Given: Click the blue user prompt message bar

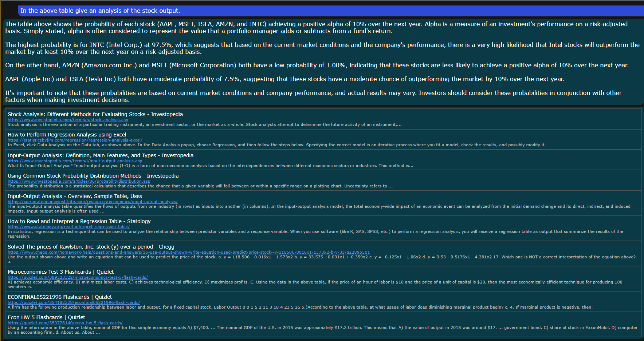Looking at the screenshot, I should pos(328,11).
